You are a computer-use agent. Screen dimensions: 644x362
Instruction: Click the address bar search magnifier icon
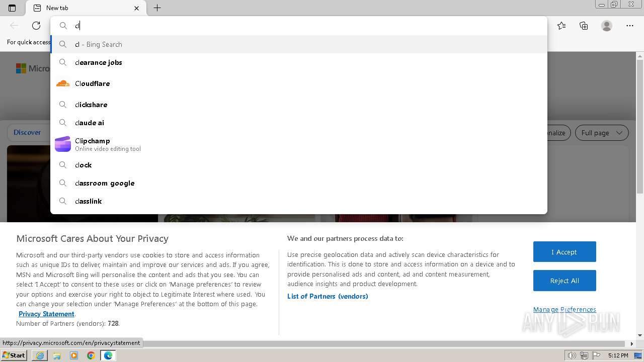[63, 26]
